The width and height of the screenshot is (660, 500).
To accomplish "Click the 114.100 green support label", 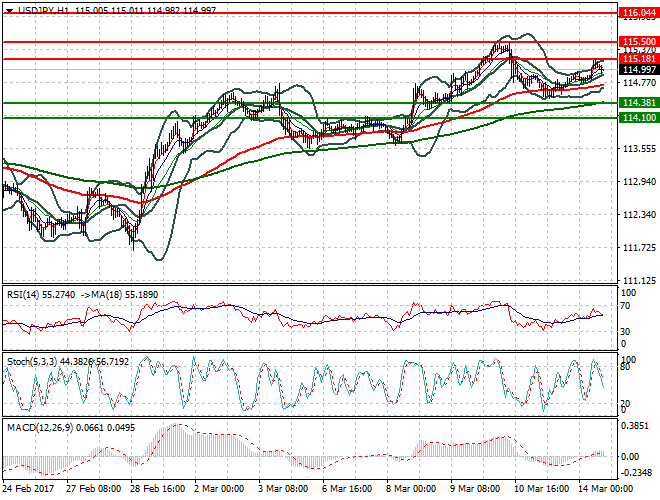I will tap(639, 118).
